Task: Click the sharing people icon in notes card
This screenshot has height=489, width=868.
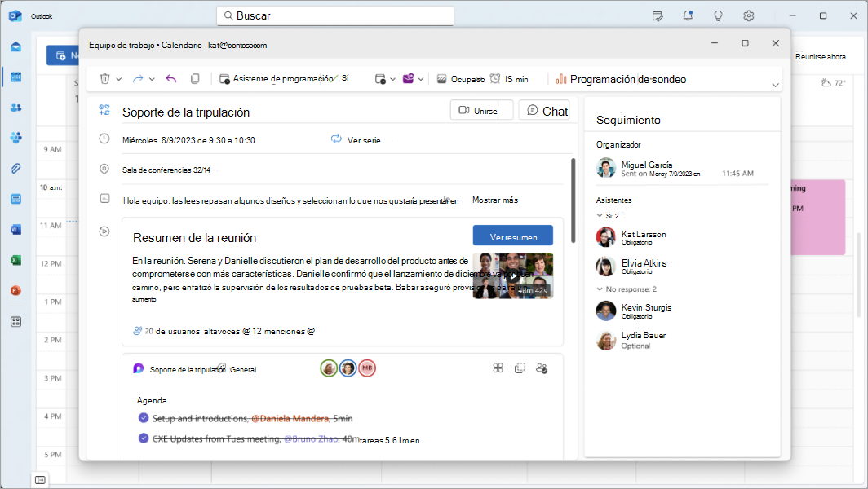Action: pyautogui.click(x=542, y=368)
